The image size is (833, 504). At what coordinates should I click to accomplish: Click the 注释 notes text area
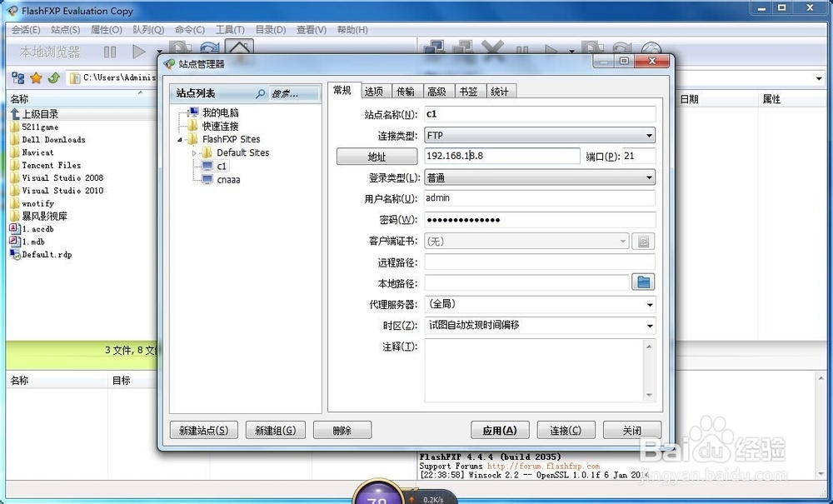coord(535,370)
